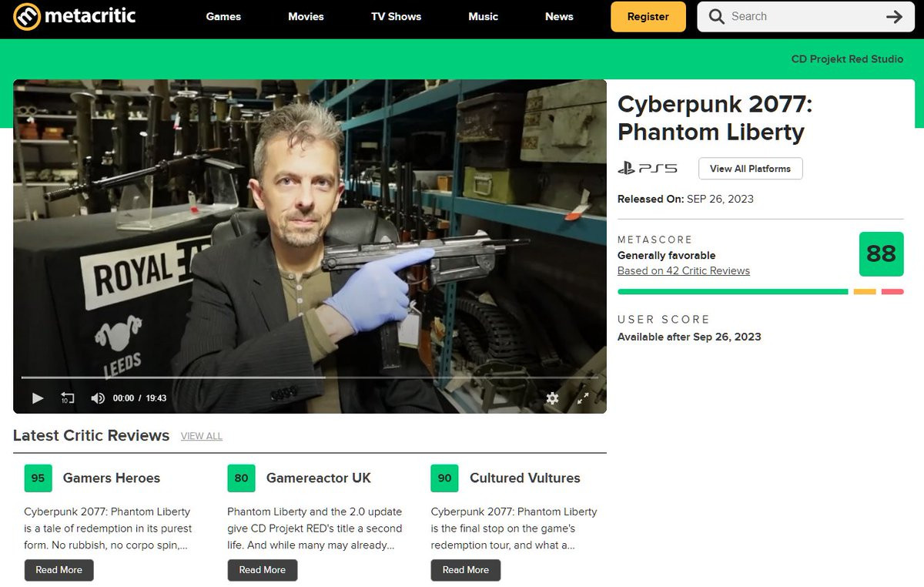Viewport: 924px width, 587px height.
Task: Click View All critic reviews link
Action: 202,436
